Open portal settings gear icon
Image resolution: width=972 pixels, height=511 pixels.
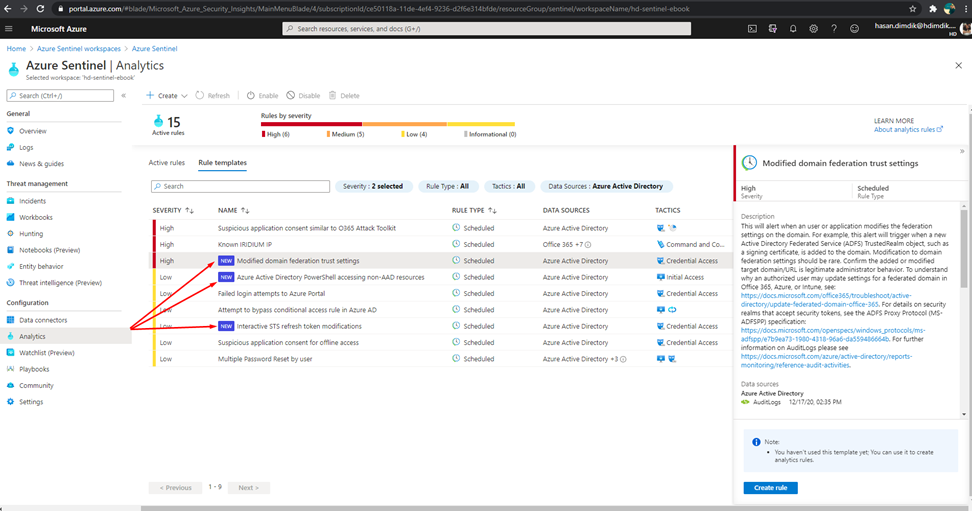[x=813, y=29]
